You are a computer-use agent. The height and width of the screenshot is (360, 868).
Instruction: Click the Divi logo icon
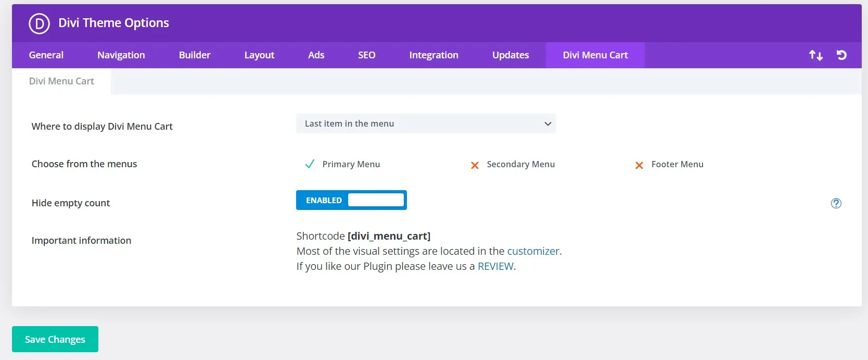coord(39,23)
